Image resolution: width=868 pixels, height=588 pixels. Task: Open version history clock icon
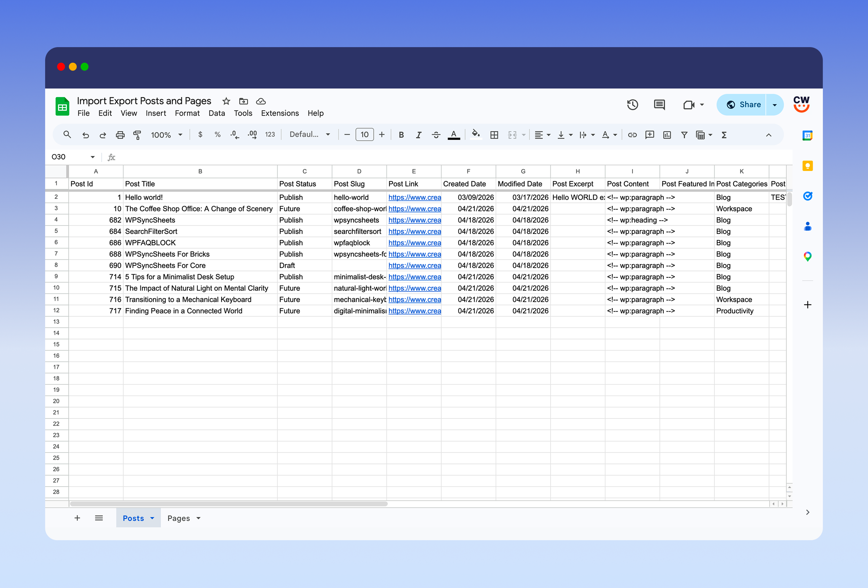coord(632,104)
